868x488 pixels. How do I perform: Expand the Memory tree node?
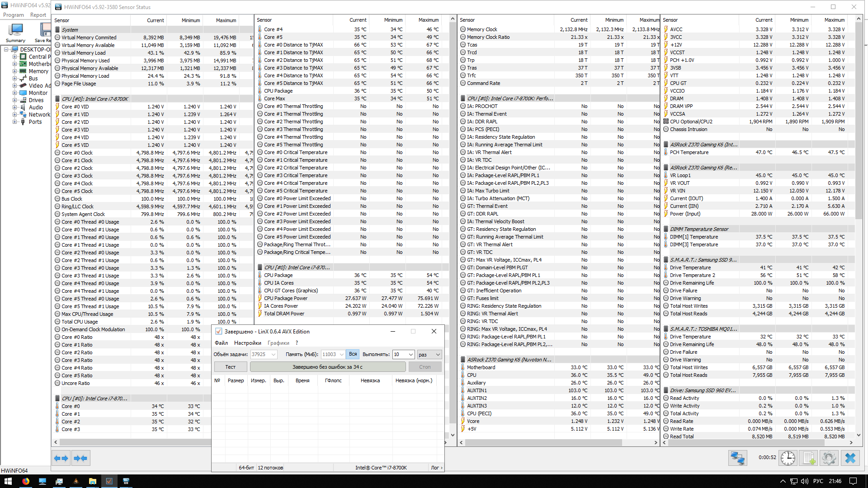(x=14, y=71)
